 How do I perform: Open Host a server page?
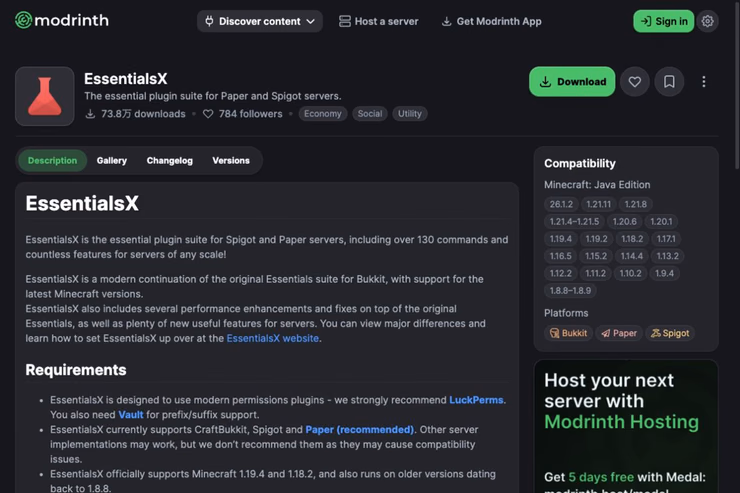(x=378, y=21)
